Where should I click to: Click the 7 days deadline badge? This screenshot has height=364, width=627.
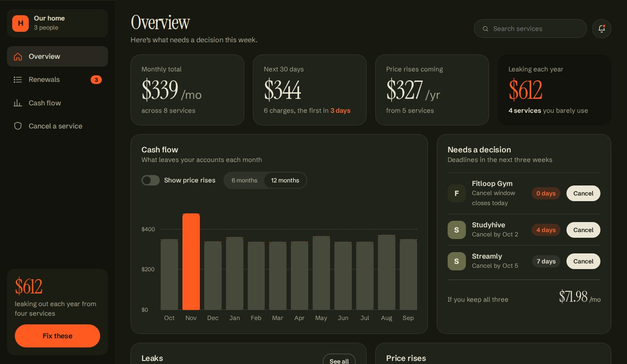(546, 261)
